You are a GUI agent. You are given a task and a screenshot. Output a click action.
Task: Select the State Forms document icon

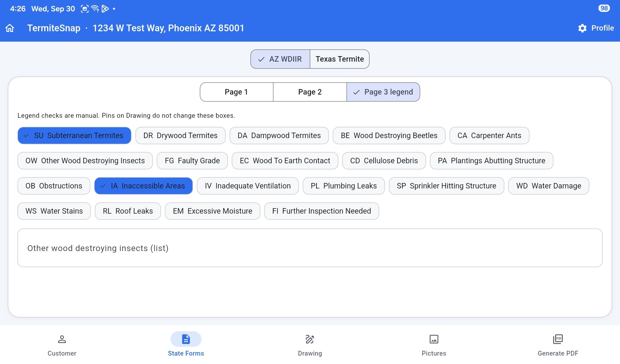[x=186, y=339]
